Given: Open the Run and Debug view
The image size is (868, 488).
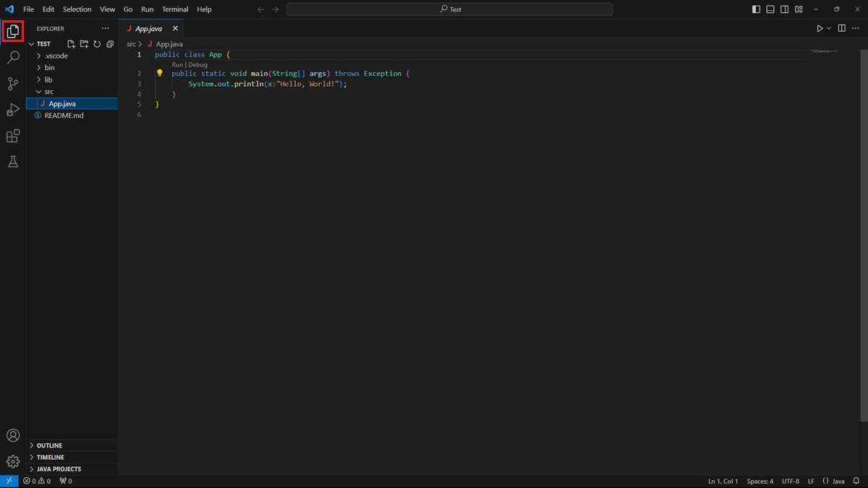Looking at the screenshot, I should pyautogui.click(x=12, y=109).
